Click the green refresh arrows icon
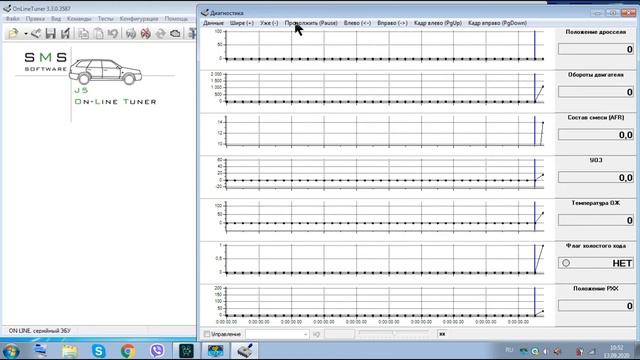This screenshot has height=360, width=640. [160, 33]
